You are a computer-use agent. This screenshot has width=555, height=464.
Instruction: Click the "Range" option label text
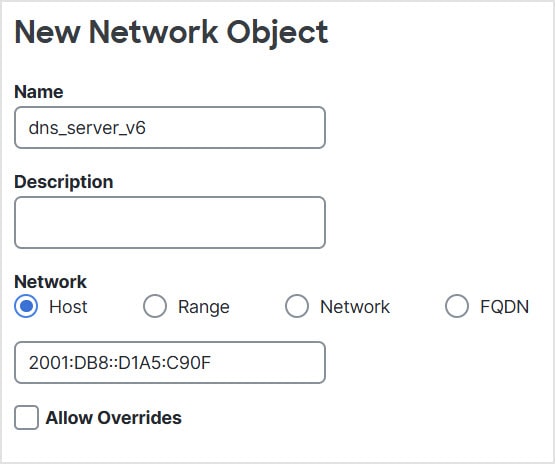click(204, 307)
